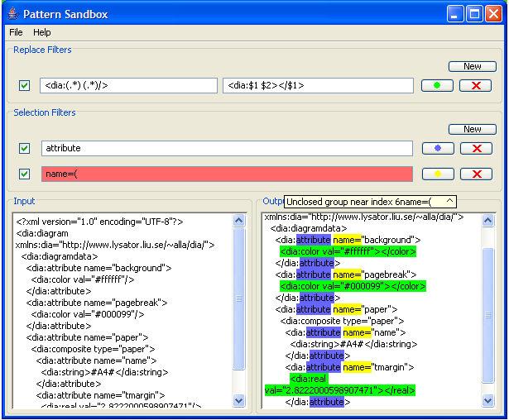Click the replacement field containing <dia:$1 $2>

(318, 85)
